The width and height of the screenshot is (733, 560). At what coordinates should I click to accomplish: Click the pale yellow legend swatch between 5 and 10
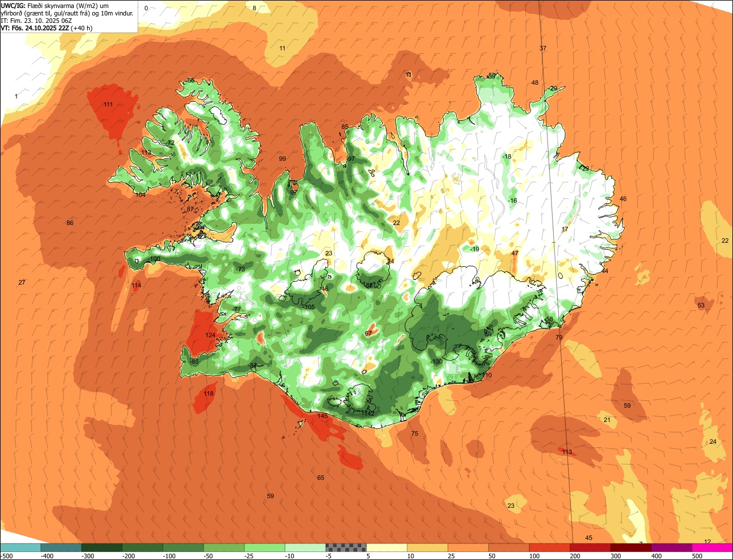coord(387,547)
